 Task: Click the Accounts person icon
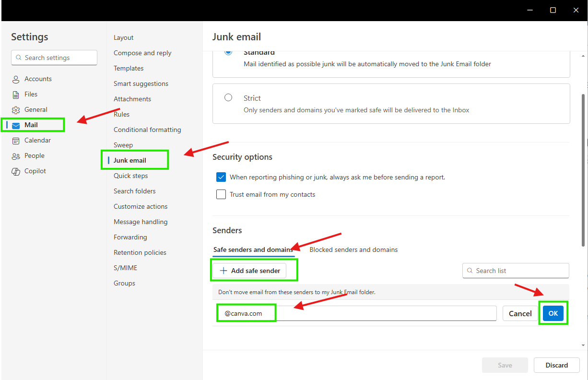pos(16,79)
